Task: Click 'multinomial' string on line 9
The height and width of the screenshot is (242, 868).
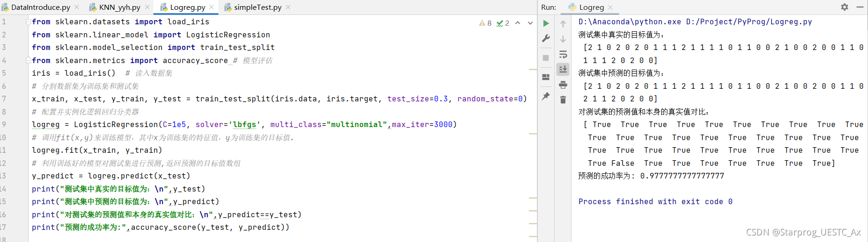Action: [357, 125]
